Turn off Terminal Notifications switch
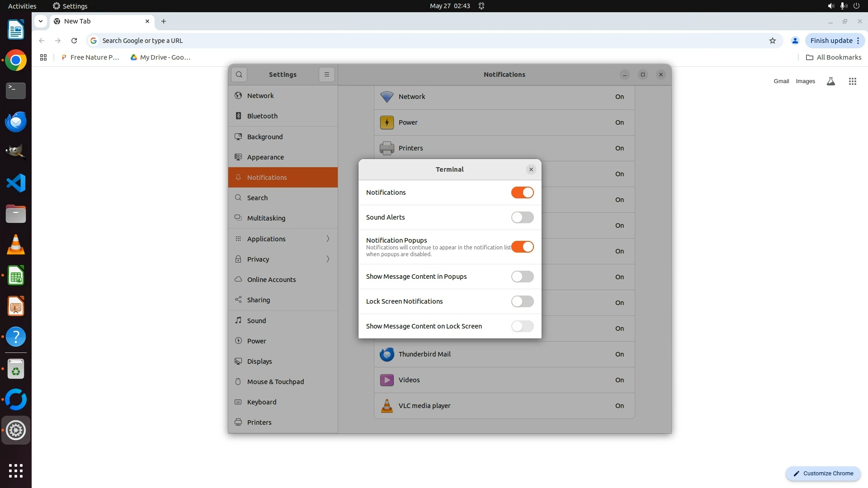The width and height of the screenshot is (868, 488). click(522, 192)
